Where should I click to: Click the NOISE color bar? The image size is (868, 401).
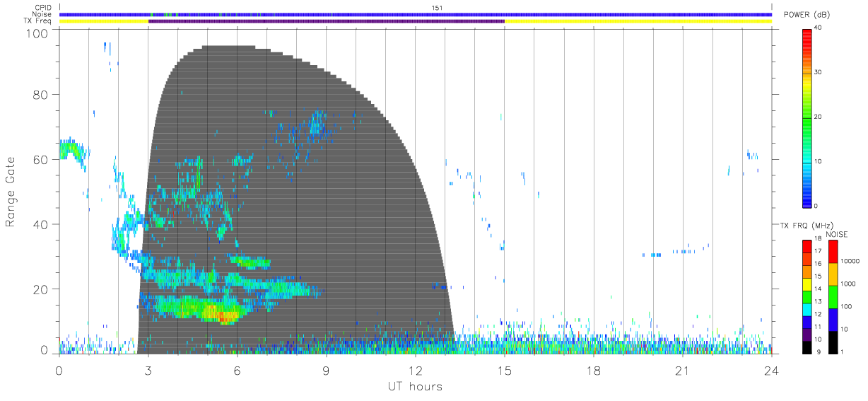pos(833,296)
